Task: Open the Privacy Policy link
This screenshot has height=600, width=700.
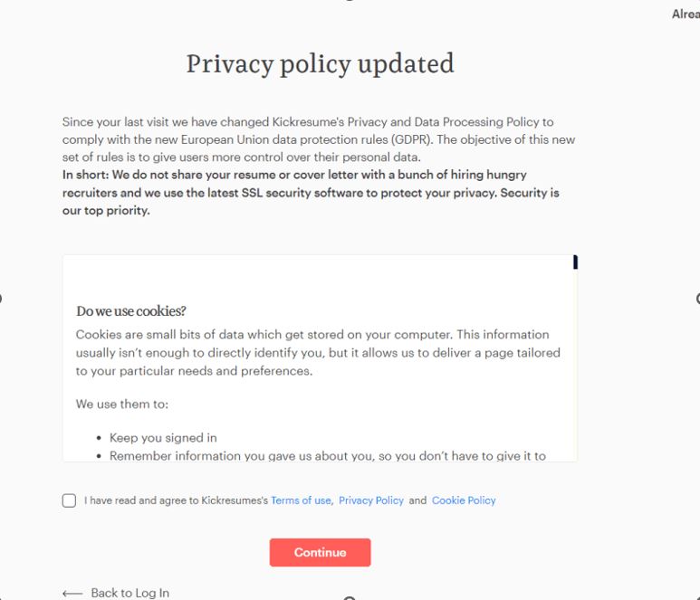Action: pyautogui.click(x=371, y=500)
